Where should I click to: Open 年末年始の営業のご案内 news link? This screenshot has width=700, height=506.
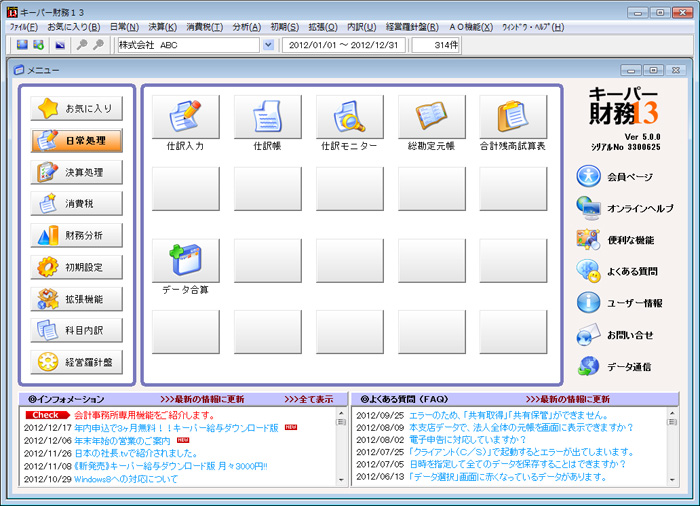pyautogui.click(x=122, y=440)
